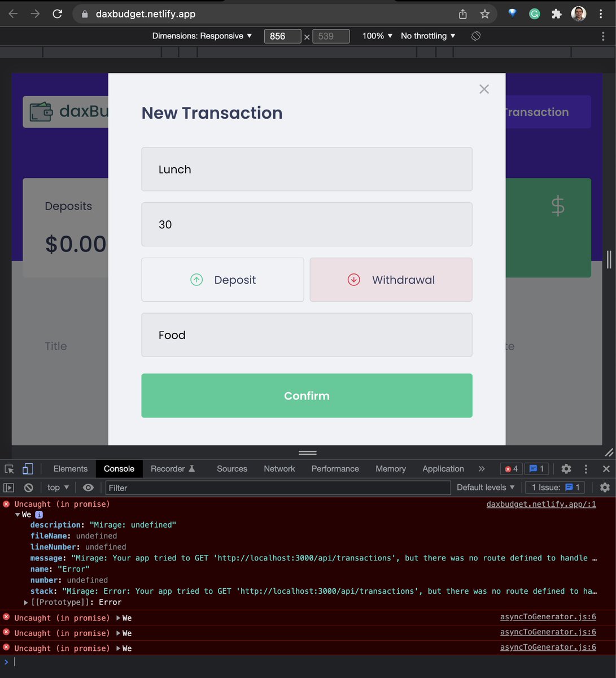The image size is (616, 678).
Task: Click the red error count badge
Action: (512, 469)
